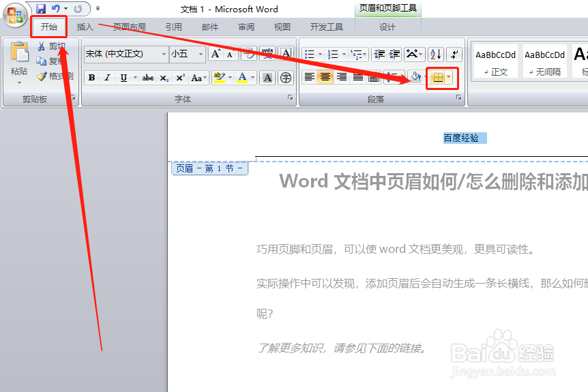
Task: Copy selection with the 复制 button
Action: 48,61
